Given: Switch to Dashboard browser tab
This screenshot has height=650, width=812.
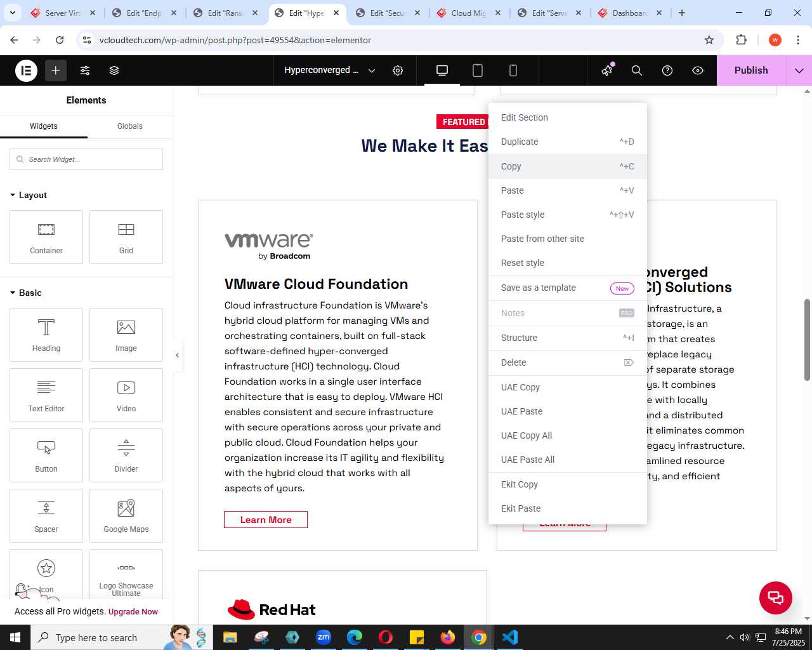Looking at the screenshot, I should tap(629, 13).
